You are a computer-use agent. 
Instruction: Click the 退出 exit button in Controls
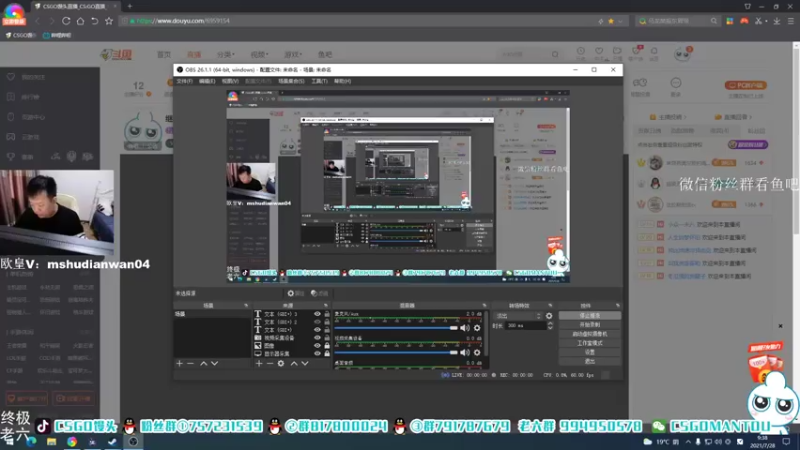pos(590,361)
